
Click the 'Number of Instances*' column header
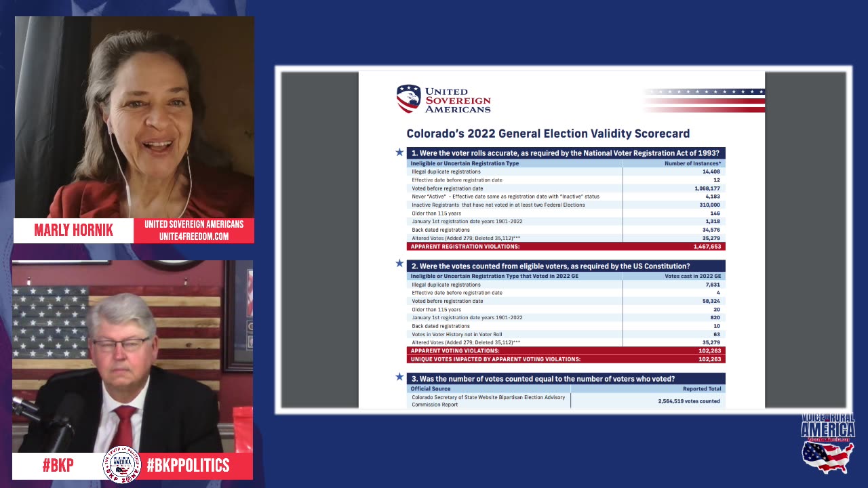pos(692,163)
